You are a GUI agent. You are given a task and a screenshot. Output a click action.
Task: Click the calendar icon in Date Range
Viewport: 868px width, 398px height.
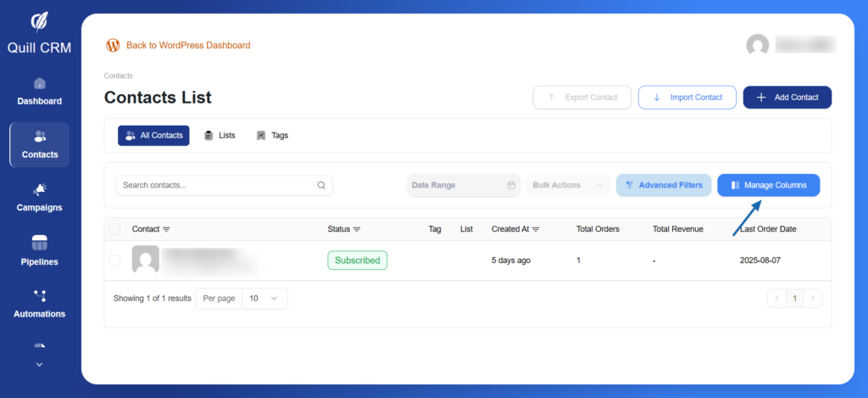click(x=511, y=185)
